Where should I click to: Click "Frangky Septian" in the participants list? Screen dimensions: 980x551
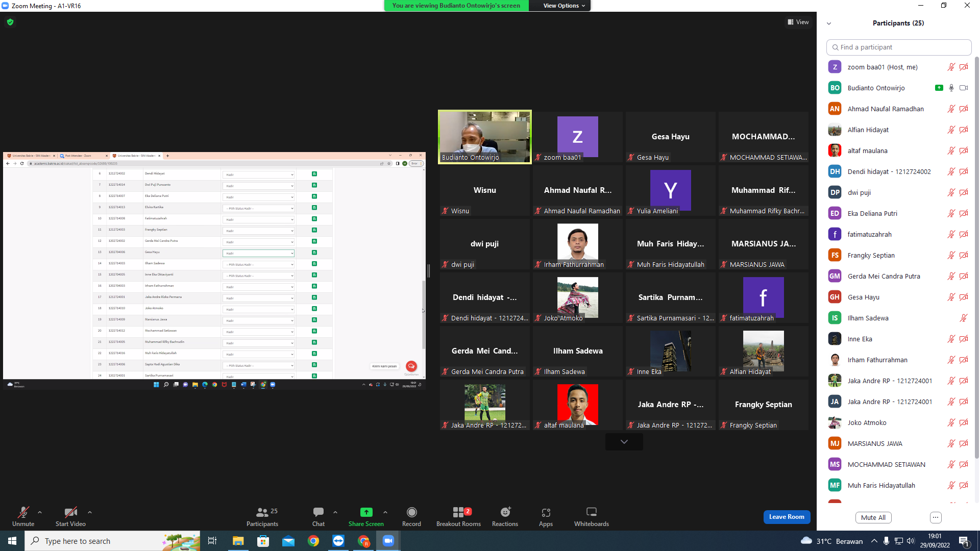click(871, 255)
